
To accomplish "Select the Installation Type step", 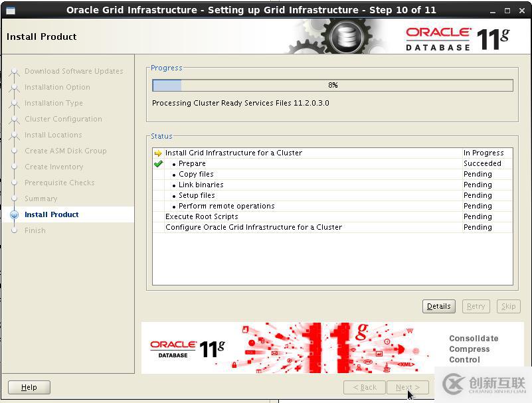I will pos(54,103).
